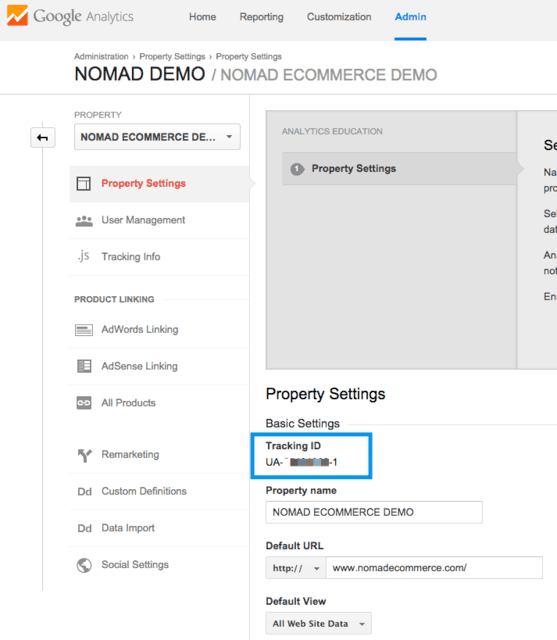
Task: Click the PRODUCT LINKING section label
Action: pyautogui.click(x=114, y=300)
